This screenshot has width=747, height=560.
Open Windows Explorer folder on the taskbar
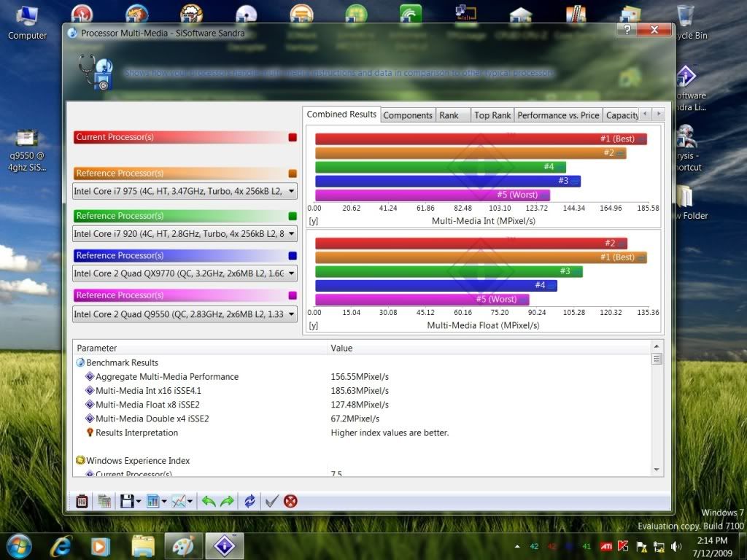click(143, 546)
